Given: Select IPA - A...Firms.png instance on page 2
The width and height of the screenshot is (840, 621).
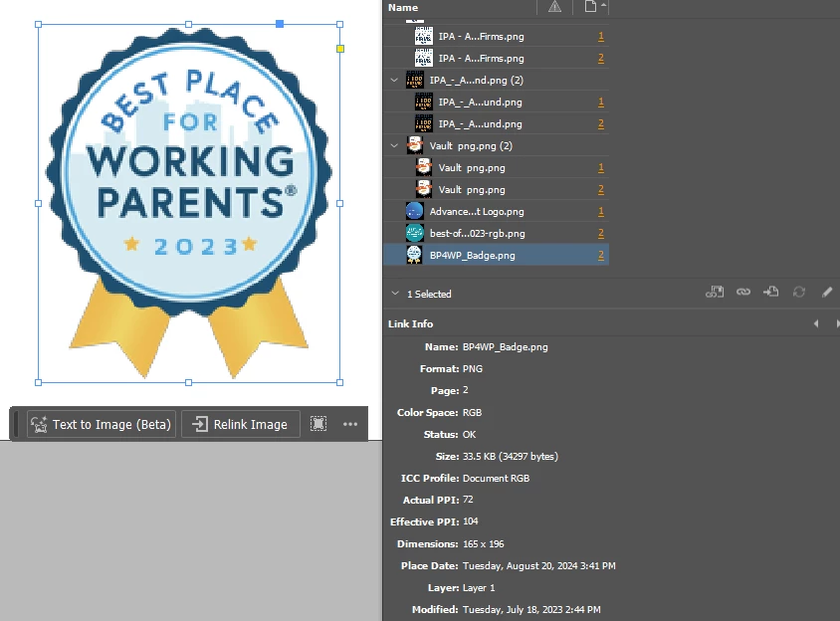Looking at the screenshot, I should pyautogui.click(x=496, y=58).
